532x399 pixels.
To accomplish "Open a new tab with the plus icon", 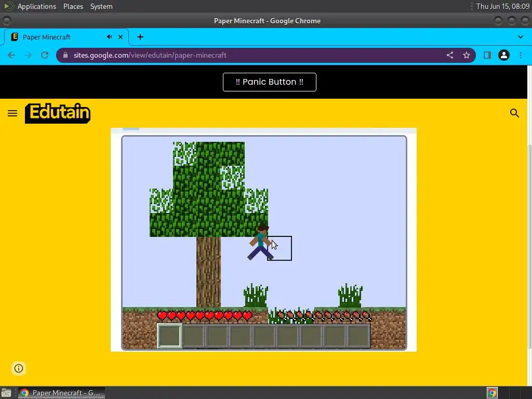I will 140,37.
